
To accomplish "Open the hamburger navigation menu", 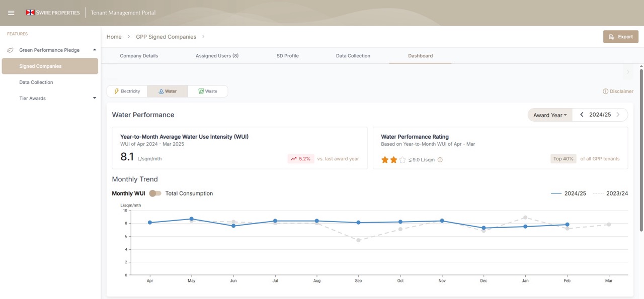I will point(11,13).
